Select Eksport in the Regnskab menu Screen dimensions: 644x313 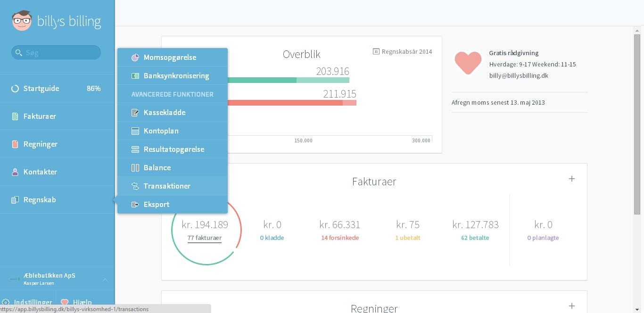coord(173,205)
